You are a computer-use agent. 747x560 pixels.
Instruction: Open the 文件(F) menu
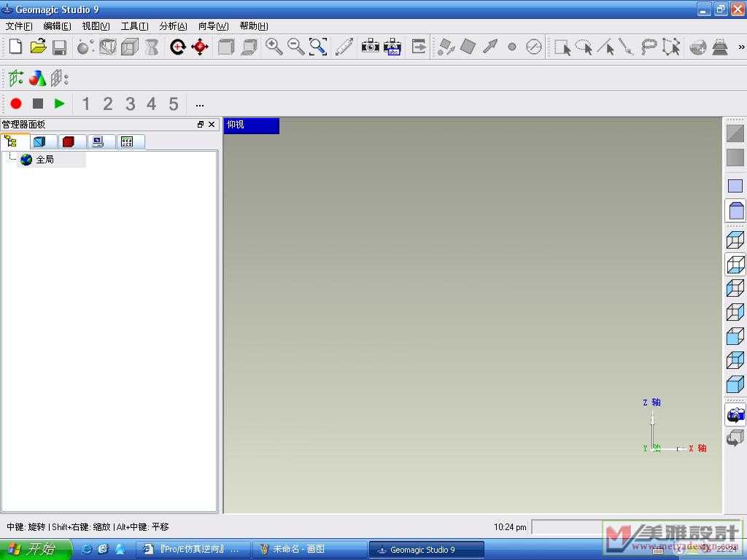tap(19, 26)
